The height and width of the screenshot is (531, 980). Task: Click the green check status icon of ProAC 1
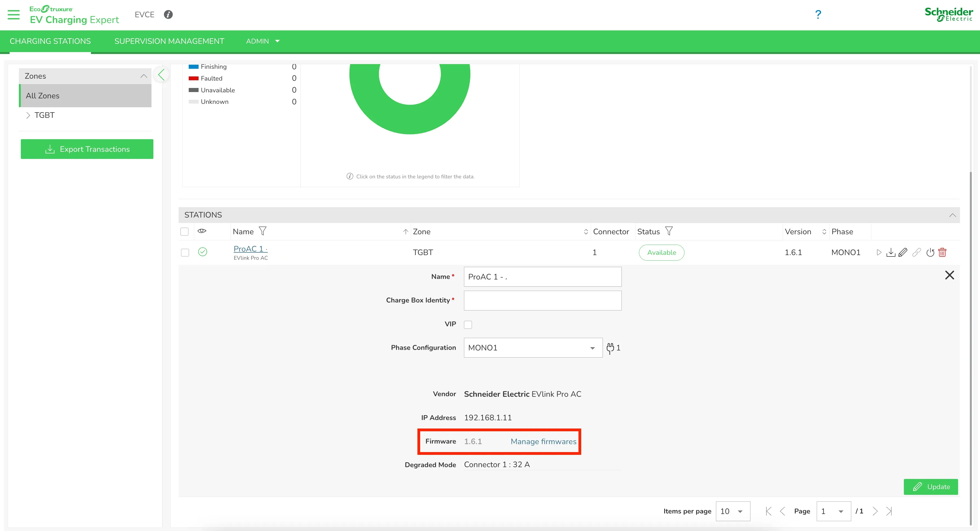(202, 252)
